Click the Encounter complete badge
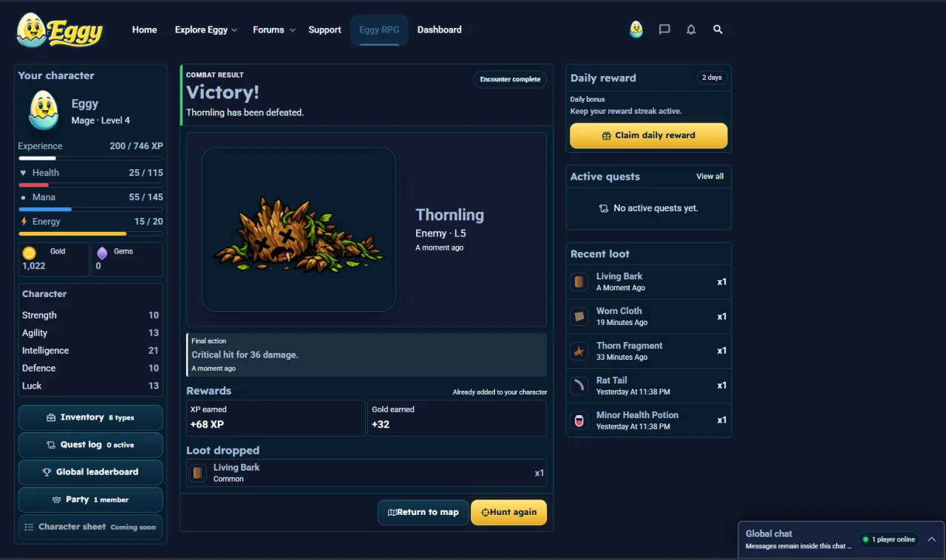946x560 pixels. coord(510,79)
